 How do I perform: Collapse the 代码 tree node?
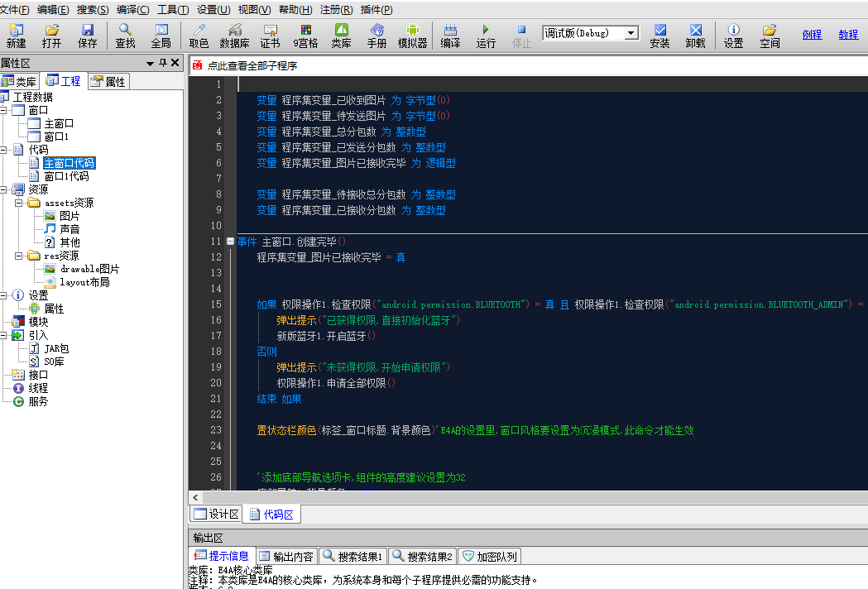tap(3, 150)
